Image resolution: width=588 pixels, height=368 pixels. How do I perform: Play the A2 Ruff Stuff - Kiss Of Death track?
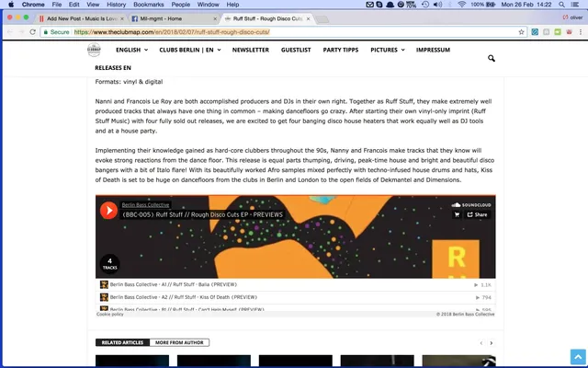click(296, 297)
